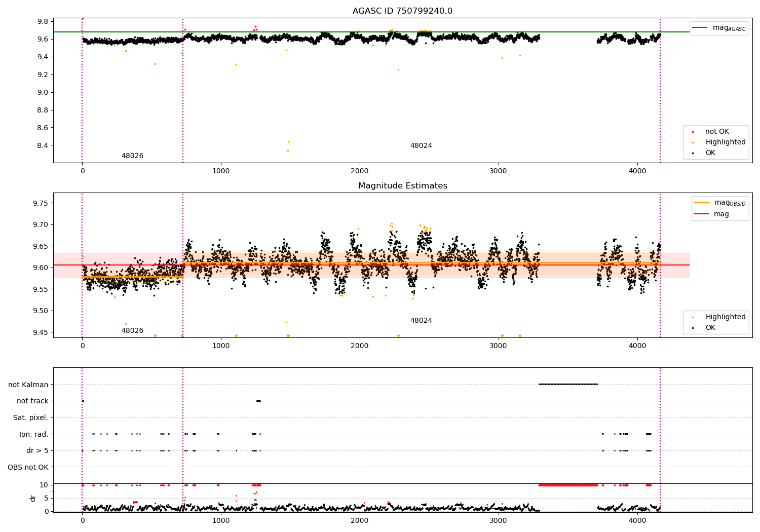
Task: Select the mag OBSID legend entry
Action: [x=720, y=203]
